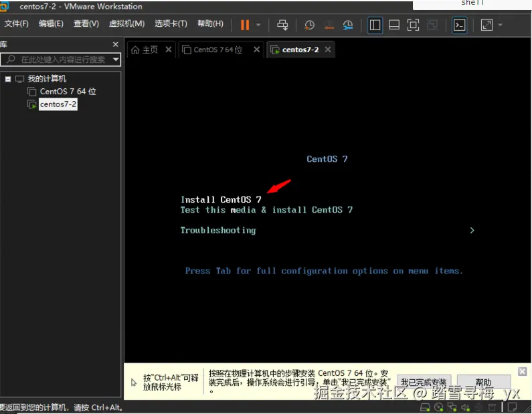532x414 pixels.
Task: Click the USB controller status icon
Action: tap(478, 407)
